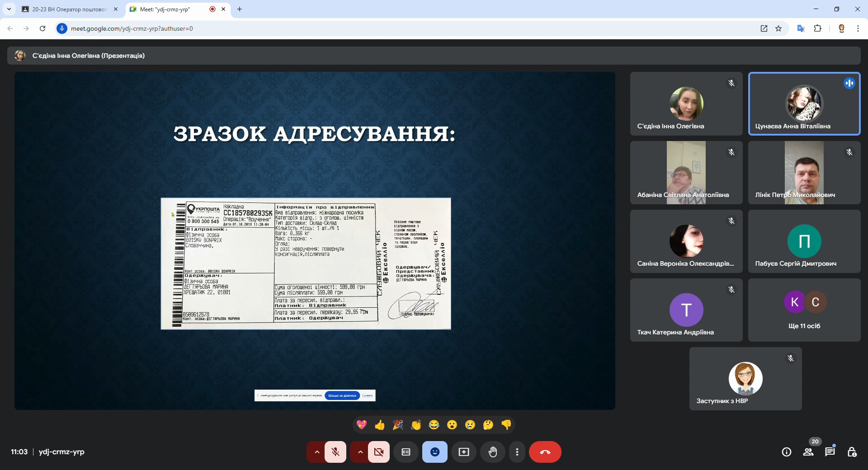Viewport: 868px width, 470px height.
Task: Select С'єдіна Інна Олегівна participant tile
Action: coord(686,103)
